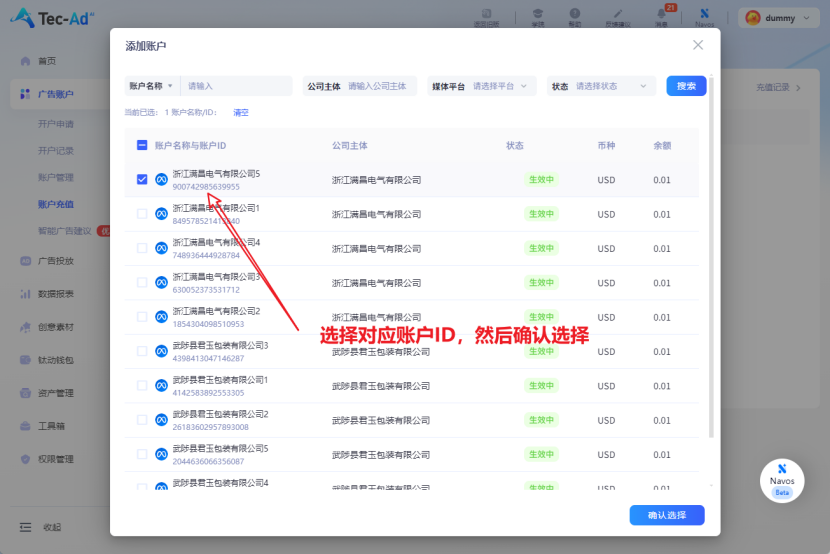The image size is (830, 554).
Task: Click the 数据报表 chart icon
Action: click(25, 294)
